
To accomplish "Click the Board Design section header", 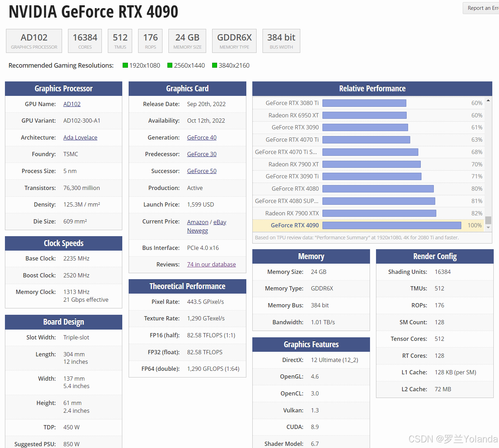I will (63, 322).
